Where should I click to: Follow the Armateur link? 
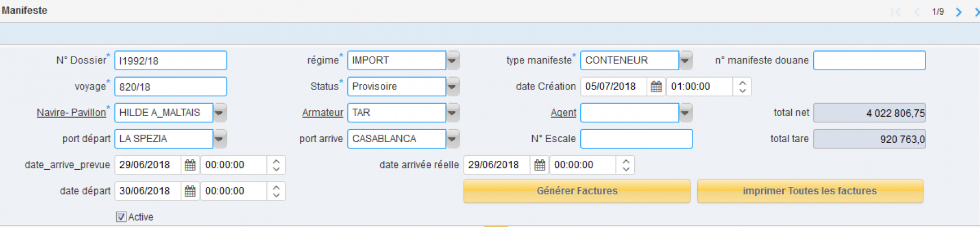point(323,113)
